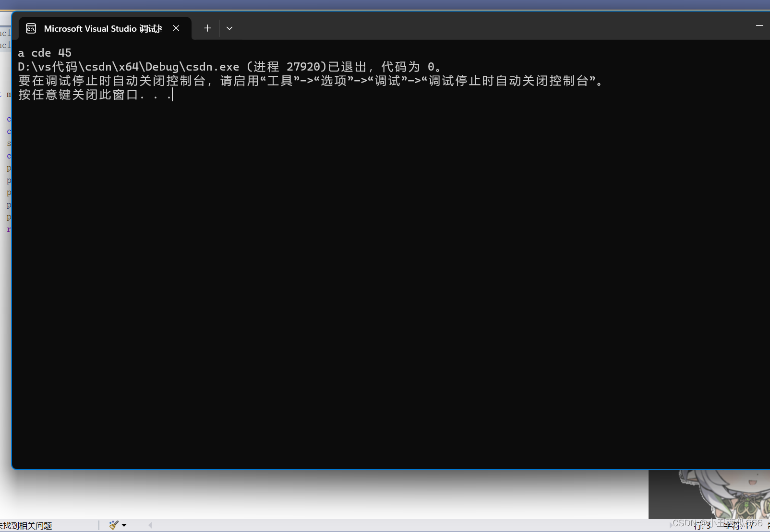The width and height of the screenshot is (770, 532).
Task: Open a new terminal tab with the plus icon
Action: 207,28
